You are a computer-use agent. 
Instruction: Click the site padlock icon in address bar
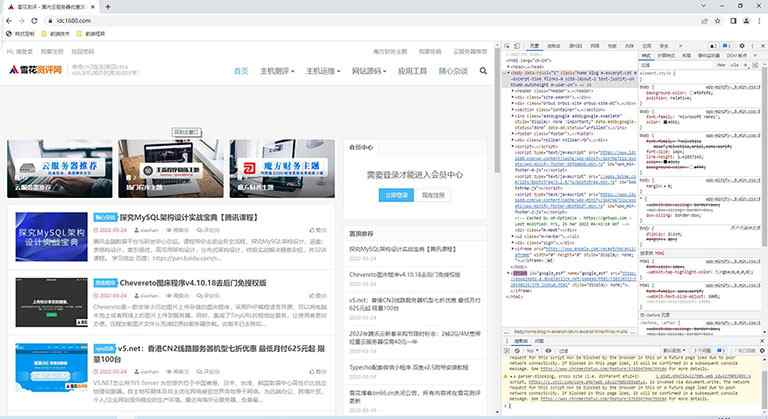click(x=50, y=21)
